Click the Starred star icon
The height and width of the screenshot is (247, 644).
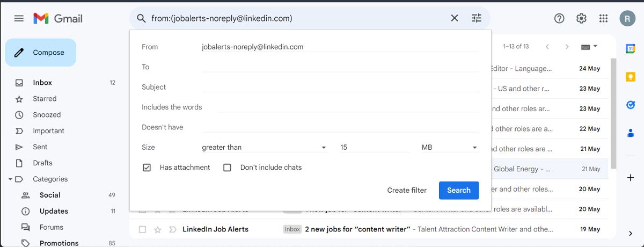19,99
